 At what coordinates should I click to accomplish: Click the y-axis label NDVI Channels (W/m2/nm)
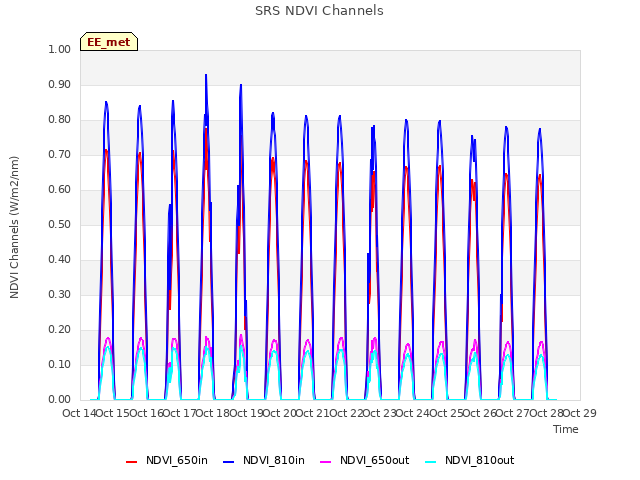pyautogui.click(x=14, y=227)
